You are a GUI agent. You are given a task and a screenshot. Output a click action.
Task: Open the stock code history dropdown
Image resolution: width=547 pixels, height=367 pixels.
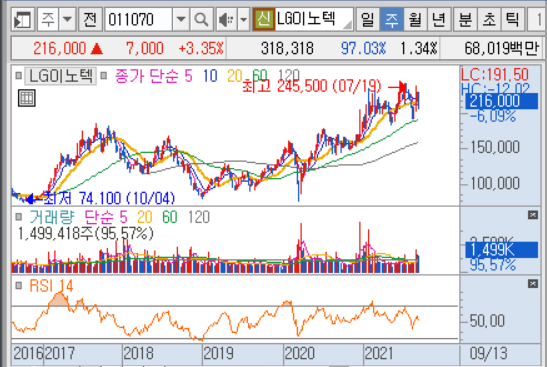(x=181, y=20)
